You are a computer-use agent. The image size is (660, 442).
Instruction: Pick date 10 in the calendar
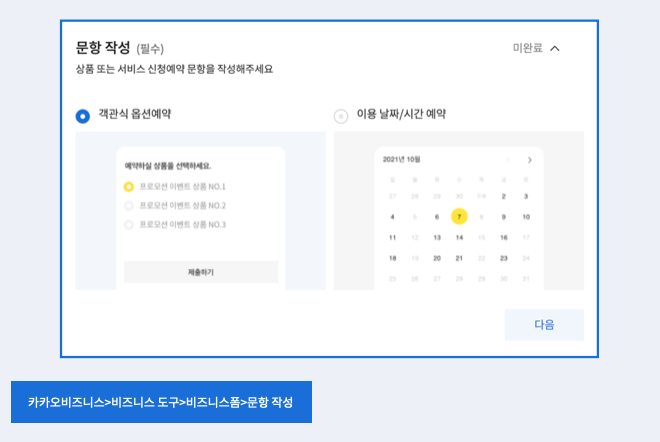click(x=526, y=217)
